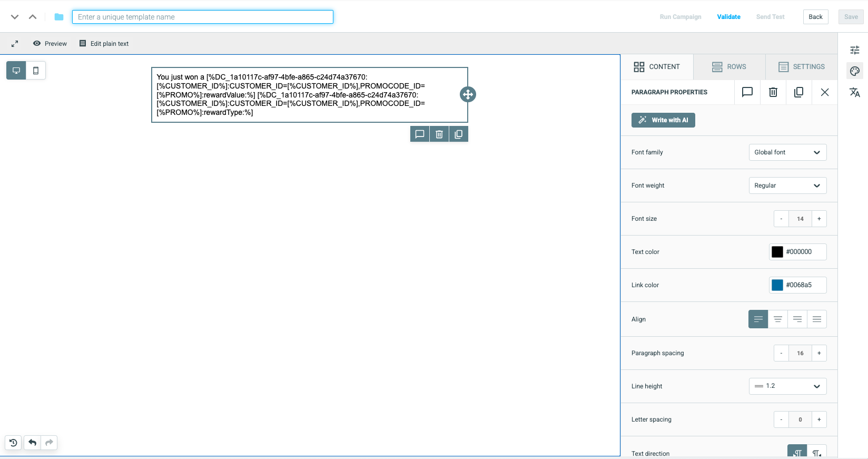
Task: Decrease letter spacing
Action: click(781, 419)
